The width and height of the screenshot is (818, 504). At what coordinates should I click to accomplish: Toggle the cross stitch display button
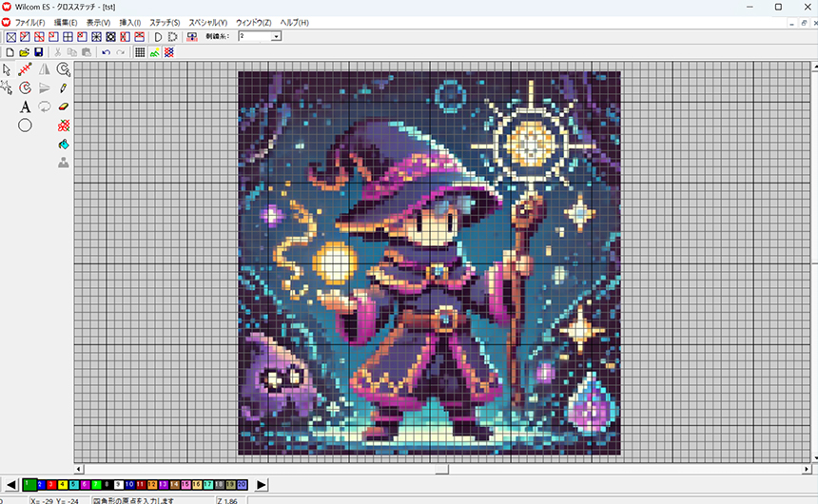(x=168, y=52)
